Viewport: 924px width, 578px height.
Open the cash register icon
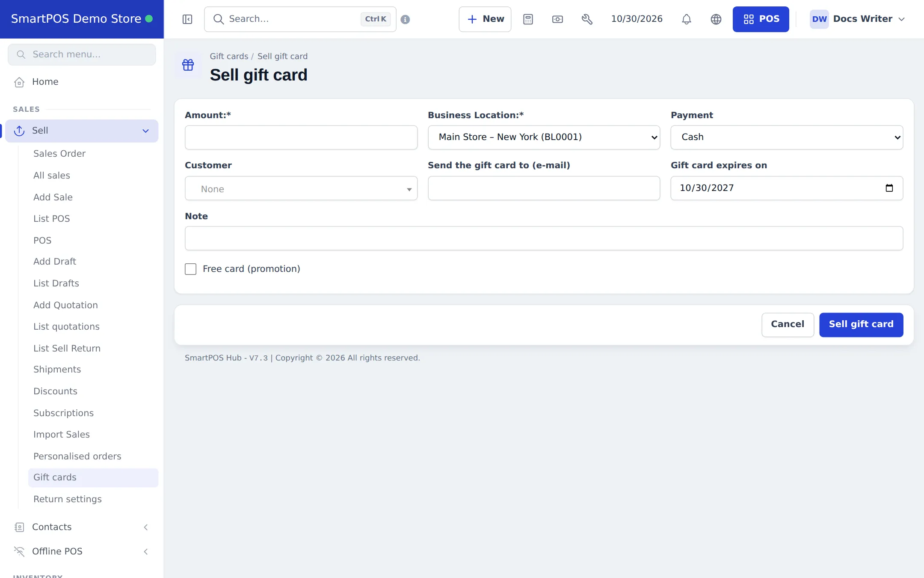[x=557, y=19]
